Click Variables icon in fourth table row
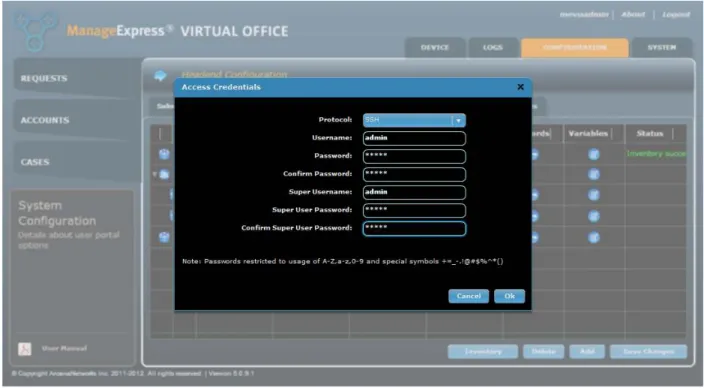 point(594,216)
